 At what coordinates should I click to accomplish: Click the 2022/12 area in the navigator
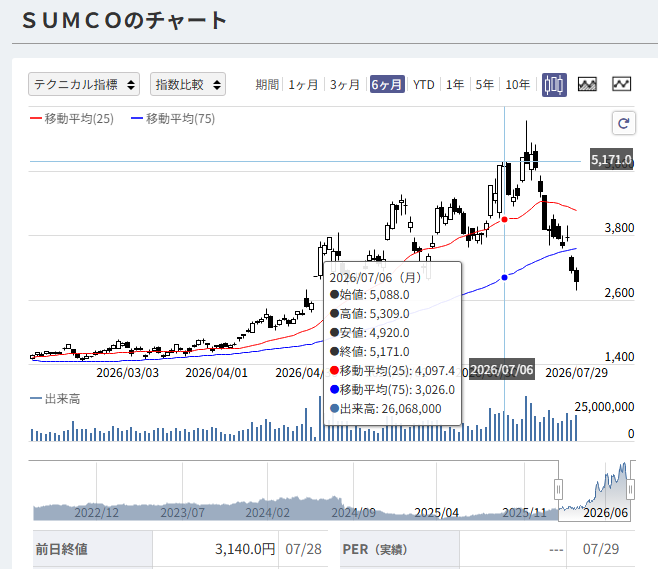click(x=97, y=513)
